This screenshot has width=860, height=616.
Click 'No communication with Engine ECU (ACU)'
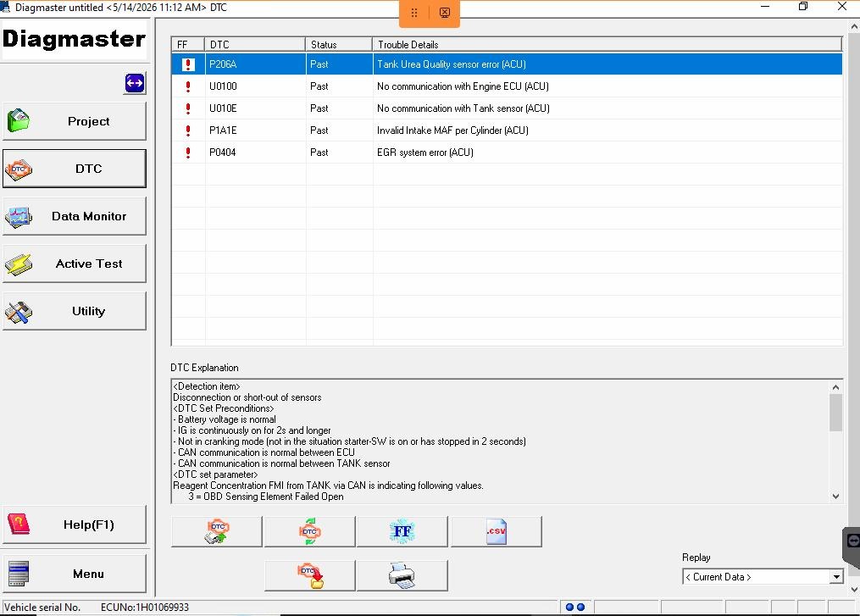(463, 86)
